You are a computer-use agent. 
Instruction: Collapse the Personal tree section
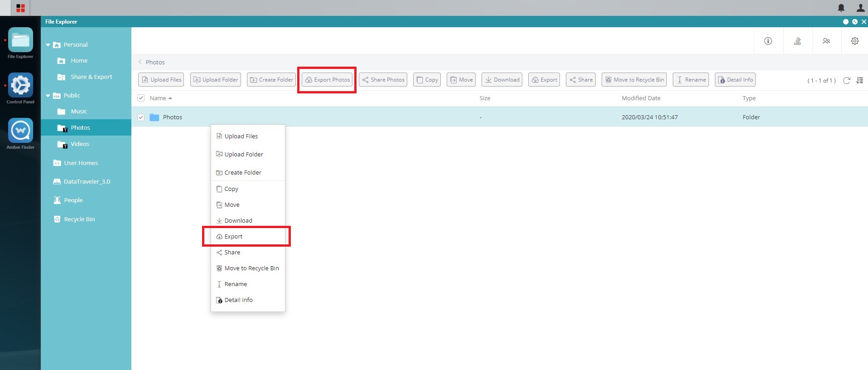[48, 45]
